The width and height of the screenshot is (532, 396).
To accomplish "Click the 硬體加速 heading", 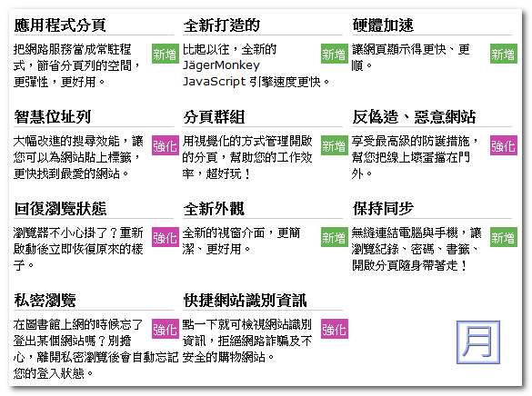I will 383,25.
